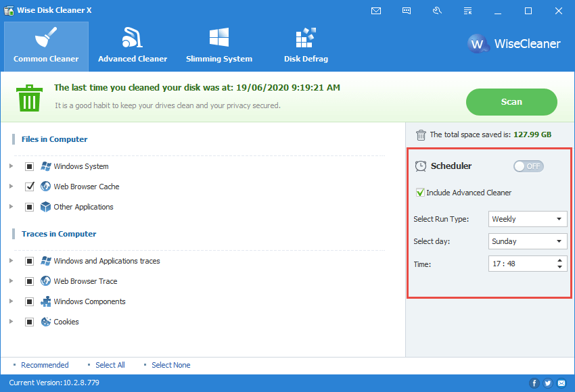Click the 127.99 GB saved space value
575x392 pixels.
(x=532, y=134)
